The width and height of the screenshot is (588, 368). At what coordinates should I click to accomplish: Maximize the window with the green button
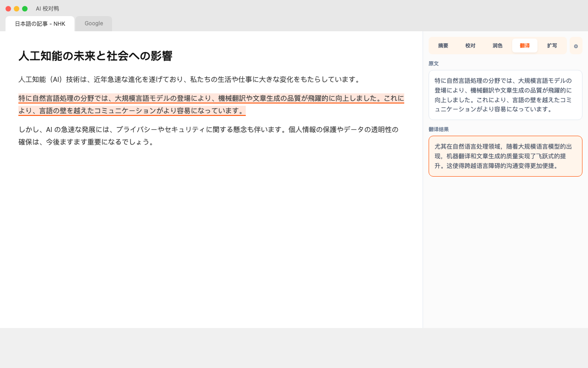point(25,8)
